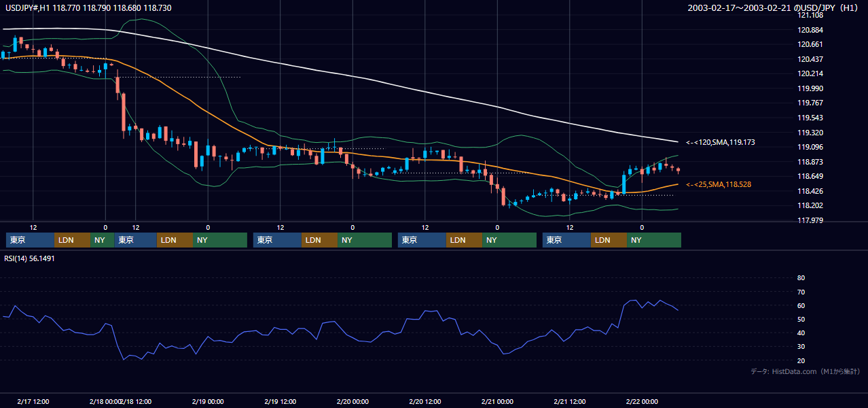Click the 2/22 00:00 time axis label

coord(642,402)
